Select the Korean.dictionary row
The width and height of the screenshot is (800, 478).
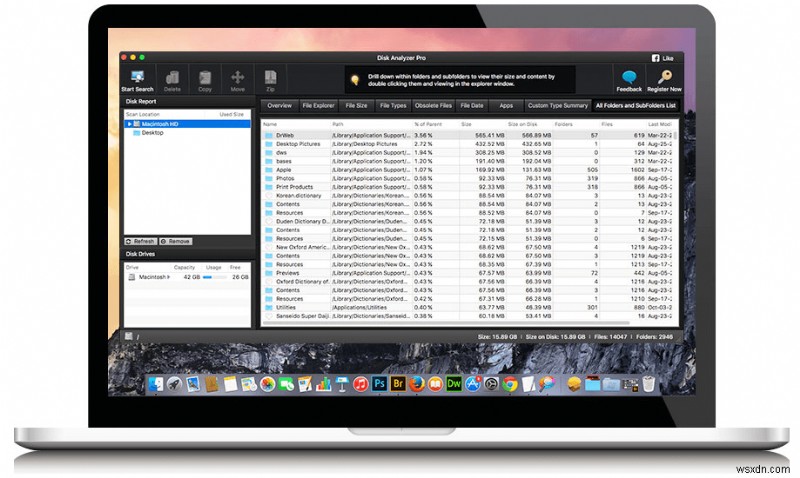click(x=467, y=195)
